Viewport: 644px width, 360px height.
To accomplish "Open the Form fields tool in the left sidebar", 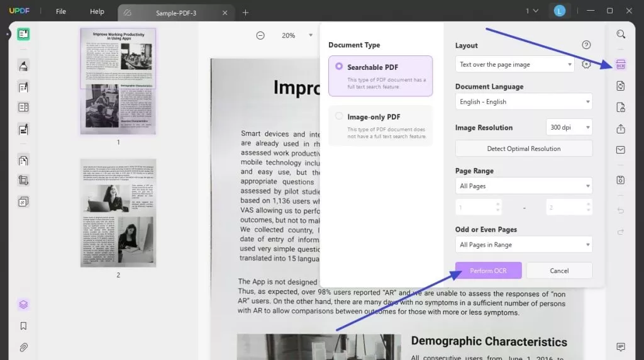I will tap(23, 107).
